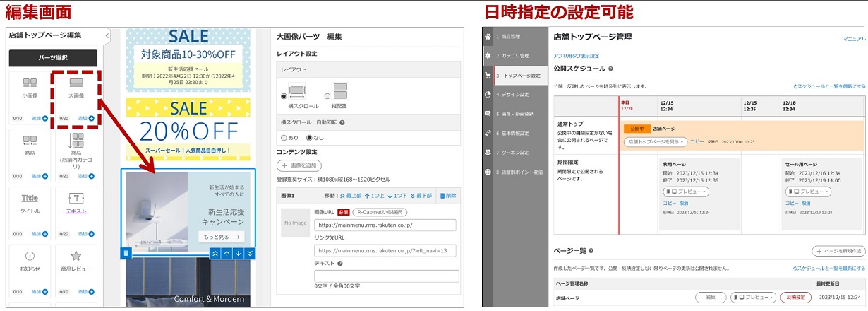The image size is (868, 311).
Task: Open the 店舗トップページを見る dropdown
Action: coord(656,142)
